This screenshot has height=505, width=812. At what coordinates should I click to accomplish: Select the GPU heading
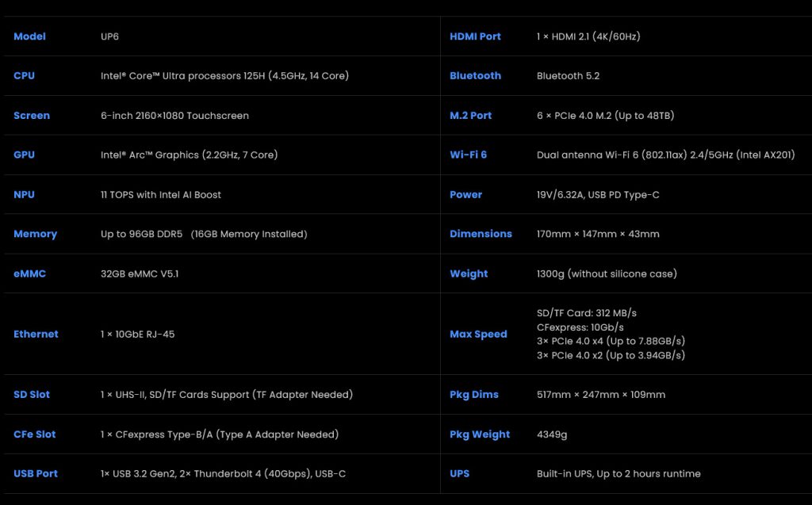[24, 155]
